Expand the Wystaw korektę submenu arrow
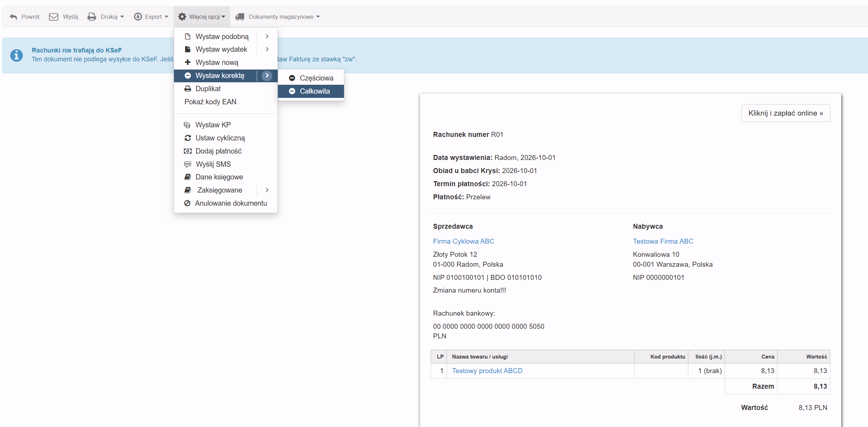 pos(267,76)
